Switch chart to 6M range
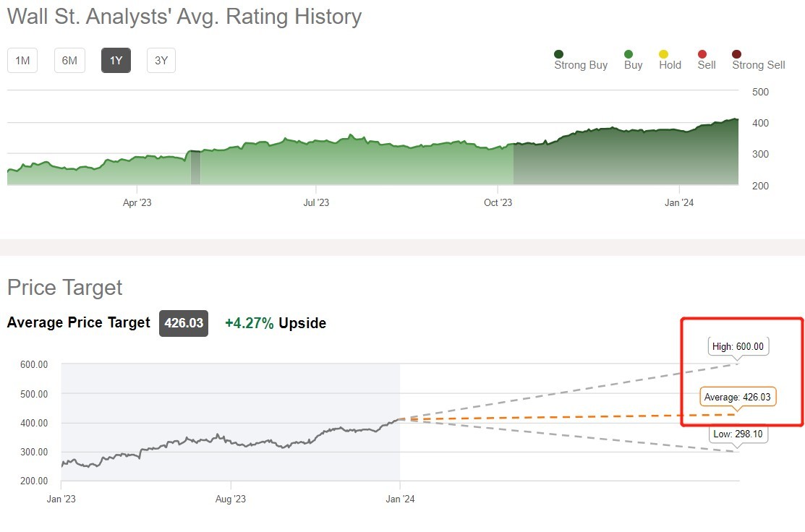Image resolution: width=805 pixels, height=532 pixels. pyautogui.click(x=69, y=61)
